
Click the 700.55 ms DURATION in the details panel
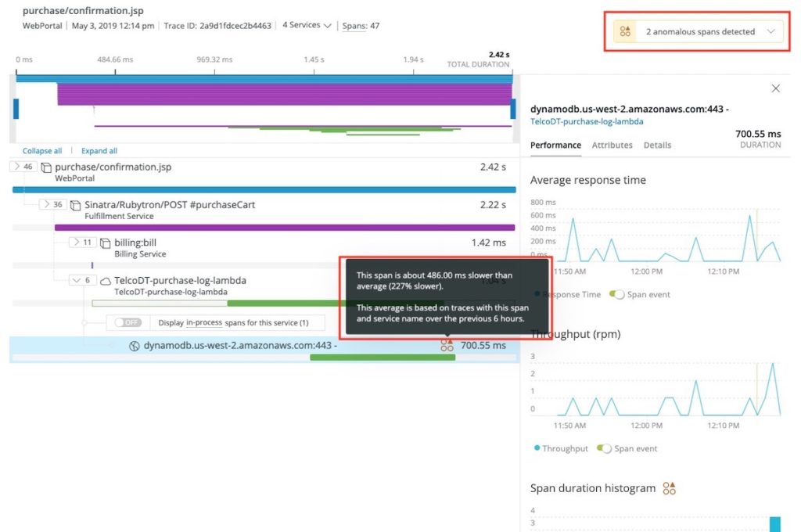pyautogui.click(x=758, y=138)
